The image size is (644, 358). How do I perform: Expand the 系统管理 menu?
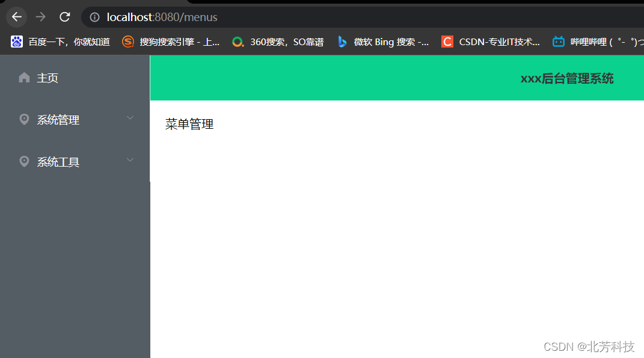tap(58, 119)
